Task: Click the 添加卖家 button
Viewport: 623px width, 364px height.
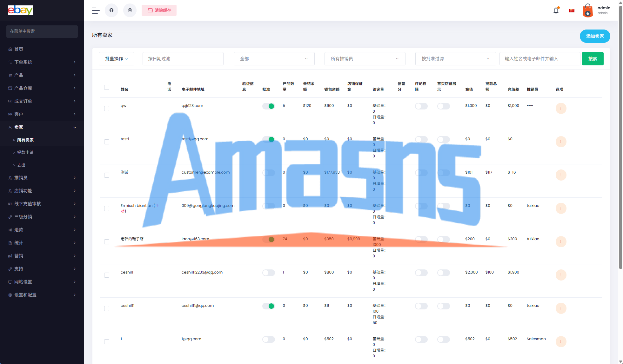Action: tap(595, 36)
